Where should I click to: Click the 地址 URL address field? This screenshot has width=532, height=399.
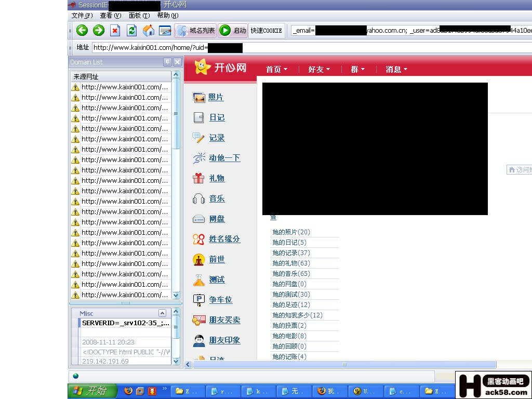[312, 48]
